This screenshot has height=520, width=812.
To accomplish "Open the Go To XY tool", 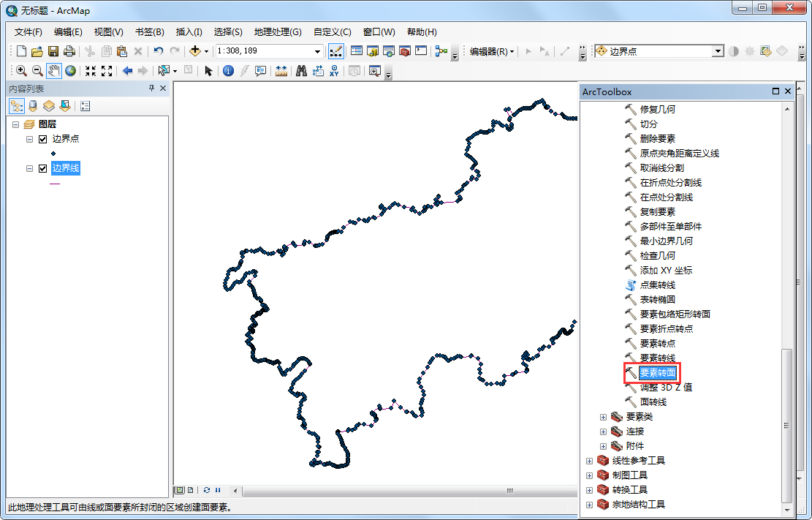I will point(333,70).
